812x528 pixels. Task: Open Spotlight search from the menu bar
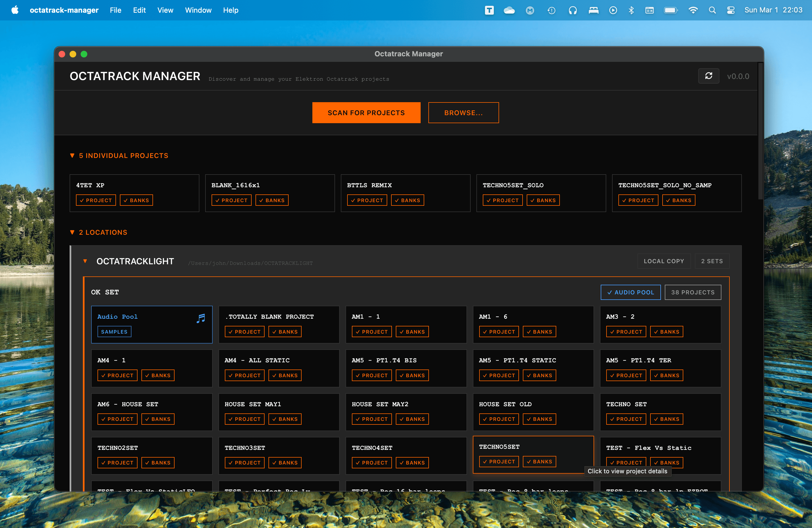click(712, 10)
